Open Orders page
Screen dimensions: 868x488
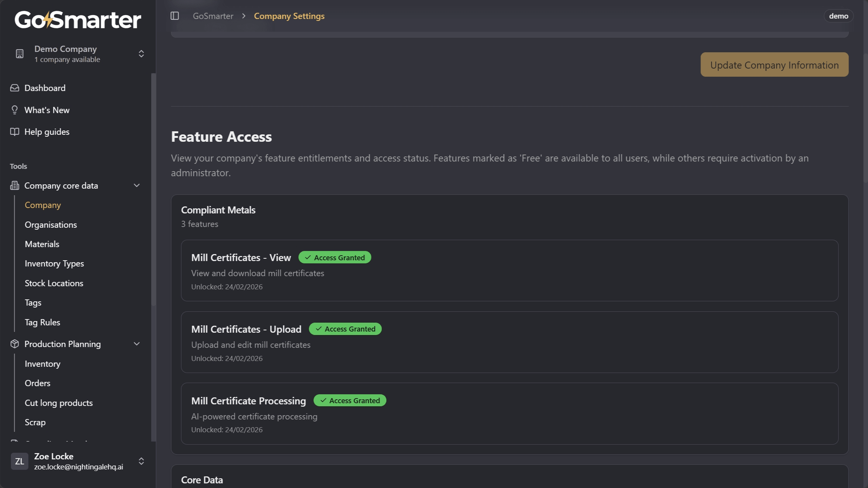(x=38, y=383)
